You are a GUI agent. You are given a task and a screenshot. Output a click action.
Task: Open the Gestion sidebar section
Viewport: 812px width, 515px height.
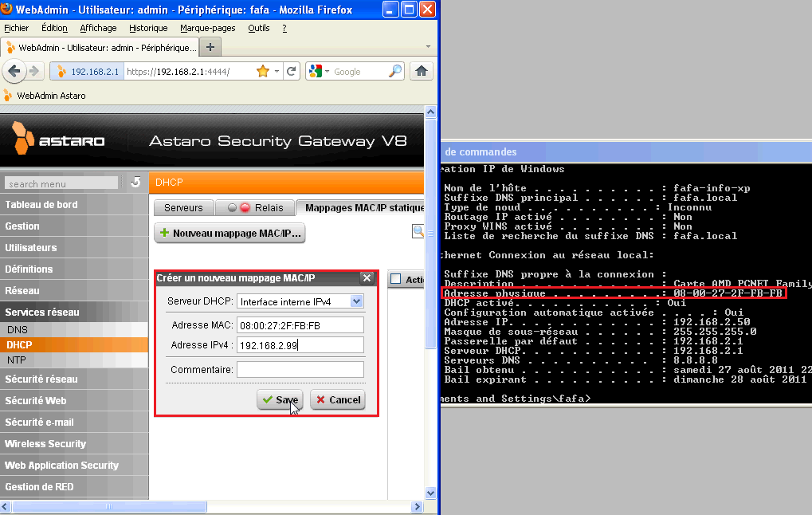[74, 226]
